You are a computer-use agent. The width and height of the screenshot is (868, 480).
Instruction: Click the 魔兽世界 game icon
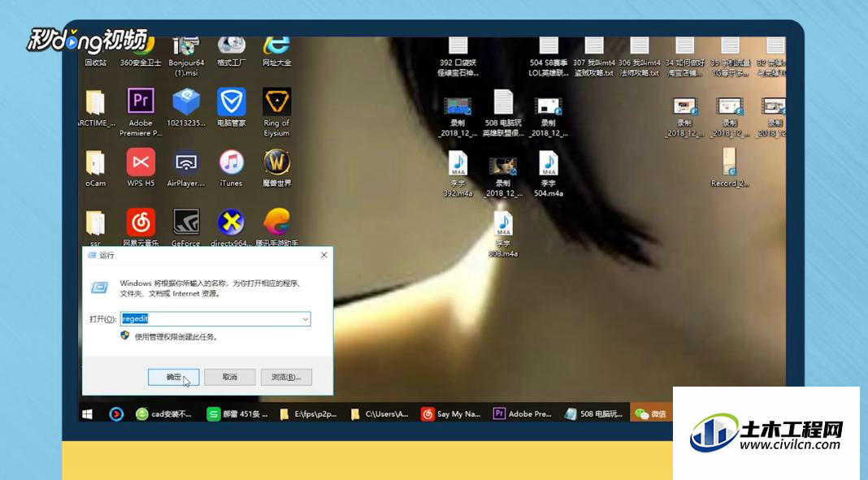tap(276, 168)
